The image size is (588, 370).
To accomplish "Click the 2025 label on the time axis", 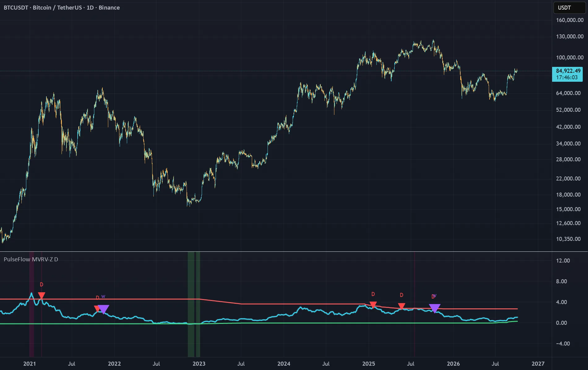I will [369, 364].
